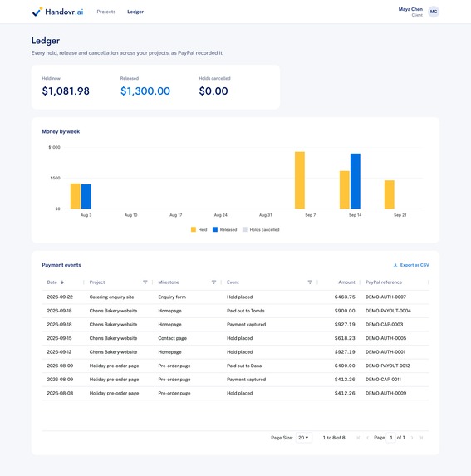
Task: Click the Holds cancelled $0.00 total
Action: 213,91
